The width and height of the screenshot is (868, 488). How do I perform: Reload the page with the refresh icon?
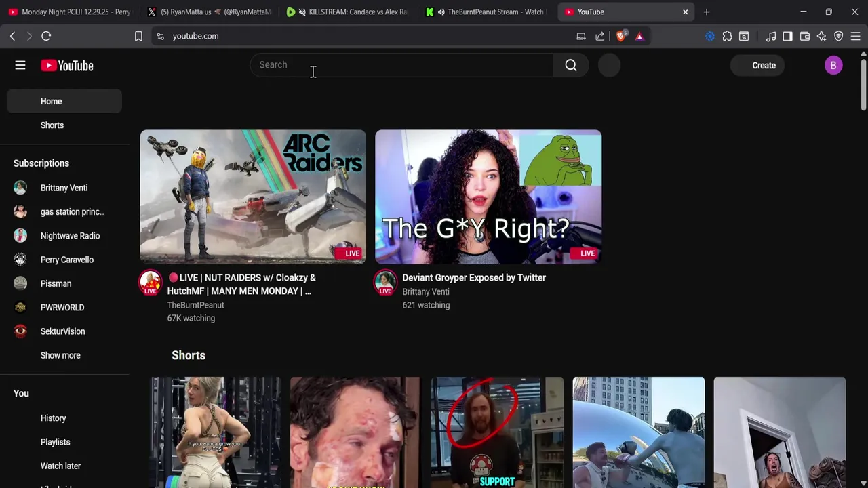(46, 36)
